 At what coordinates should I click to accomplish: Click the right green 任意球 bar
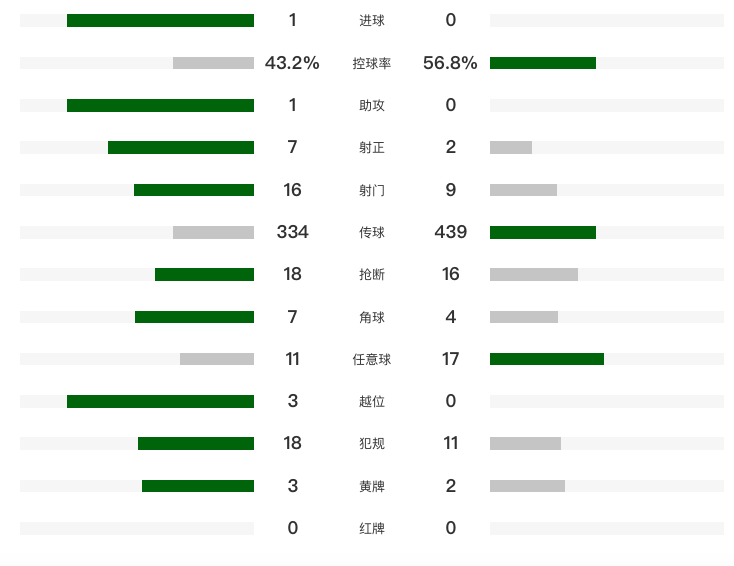[547, 359]
